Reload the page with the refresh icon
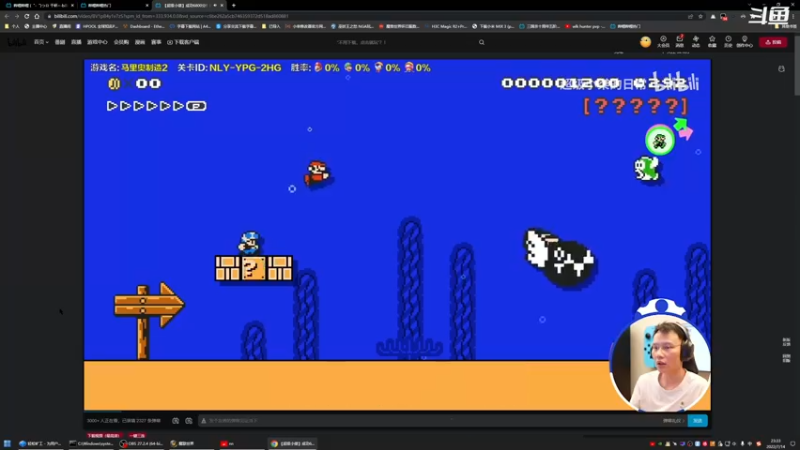This screenshot has height=450, width=800. tap(27, 16)
